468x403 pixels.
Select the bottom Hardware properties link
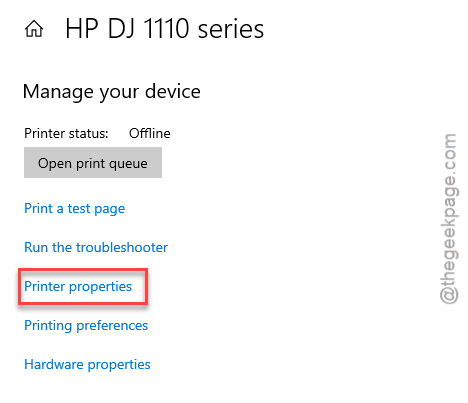click(x=87, y=365)
